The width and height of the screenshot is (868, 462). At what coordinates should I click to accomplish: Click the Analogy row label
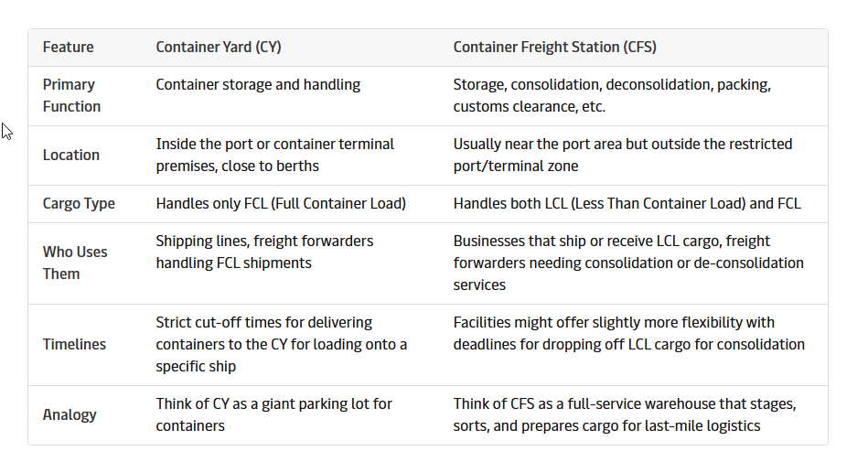coord(70,414)
